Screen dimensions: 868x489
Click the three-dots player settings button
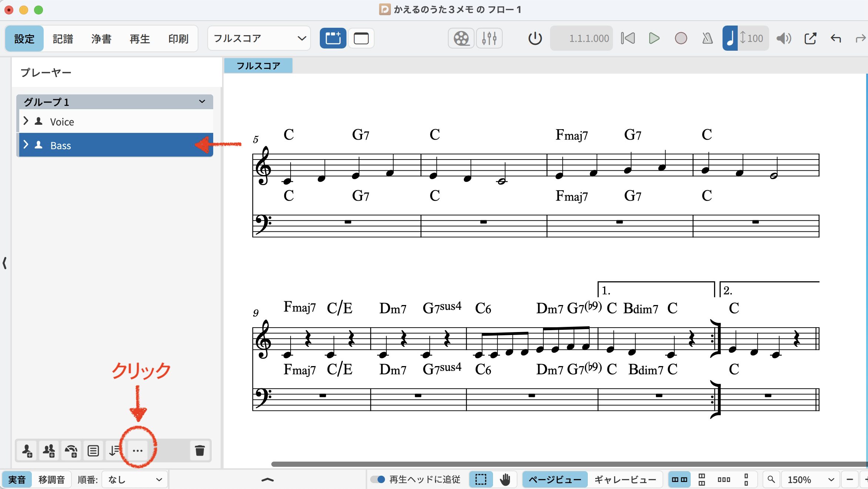pos(138,451)
